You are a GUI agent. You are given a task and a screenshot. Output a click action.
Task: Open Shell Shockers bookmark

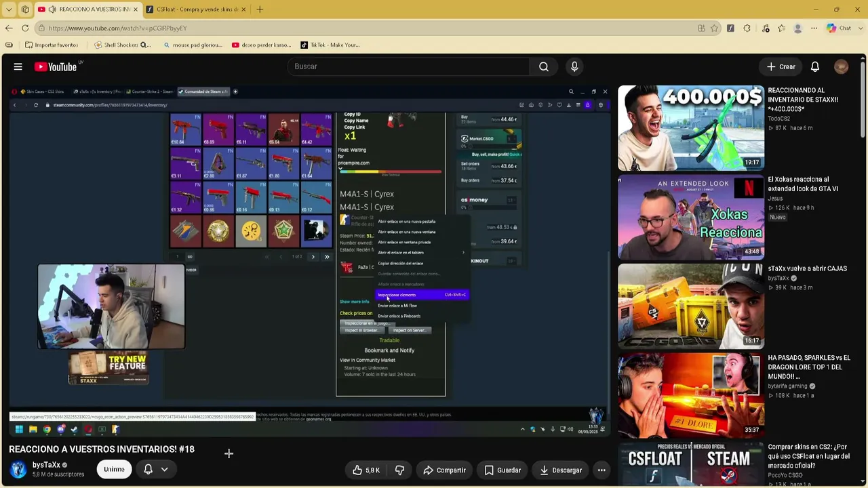[x=123, y=45]
